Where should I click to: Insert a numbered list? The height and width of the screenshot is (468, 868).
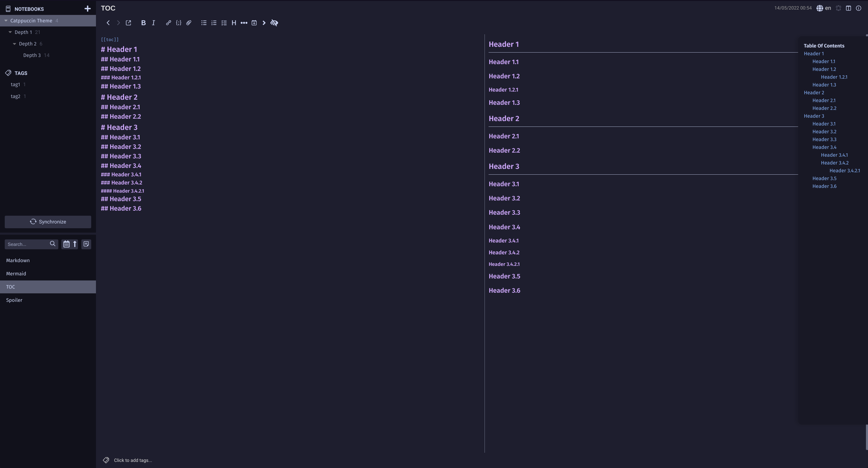214,23
